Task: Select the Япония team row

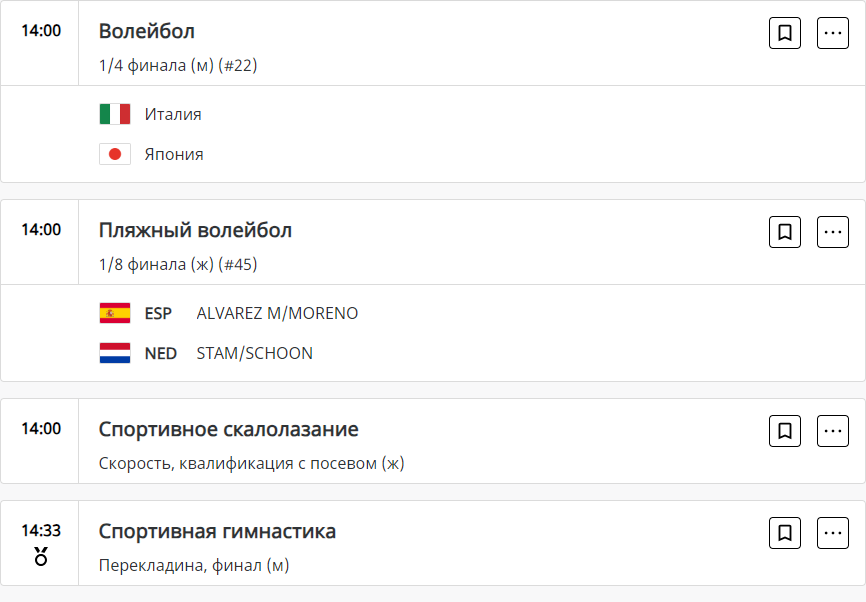Action: click(174, 154)
